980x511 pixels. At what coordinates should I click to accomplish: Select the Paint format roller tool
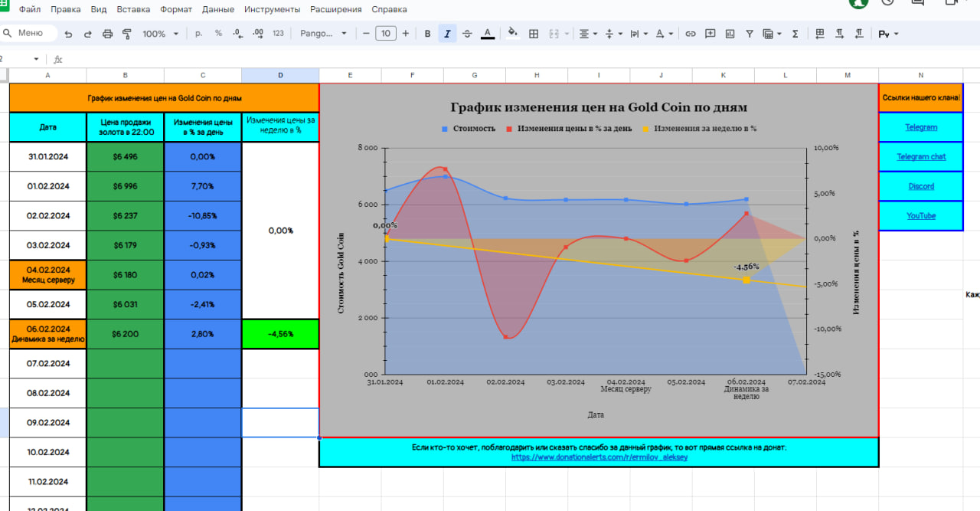coord(127,34)
